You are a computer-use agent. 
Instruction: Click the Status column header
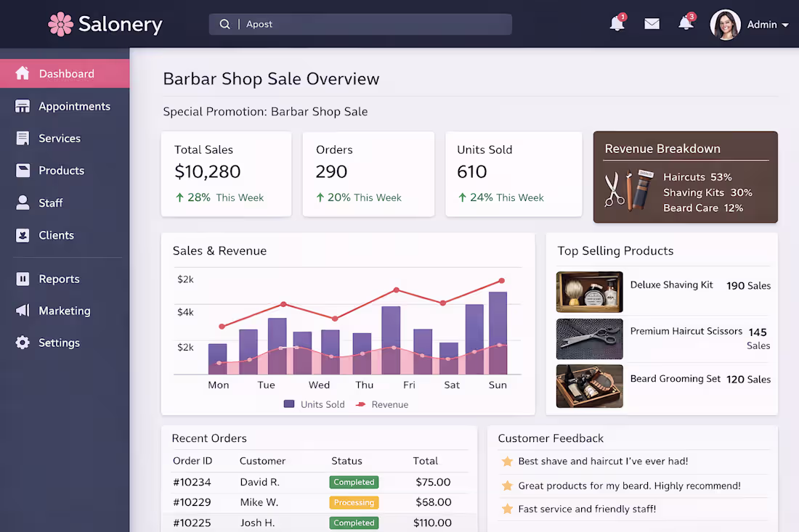coord(346,461)
